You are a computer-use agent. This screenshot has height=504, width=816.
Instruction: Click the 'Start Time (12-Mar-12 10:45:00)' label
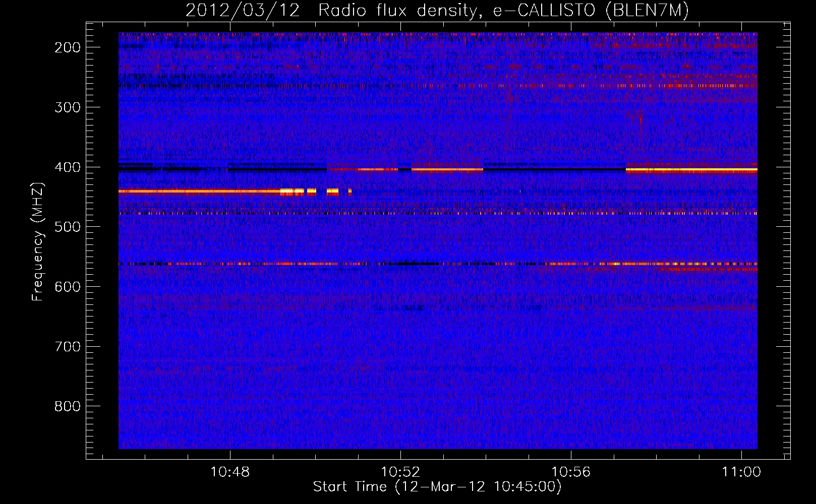437,487
